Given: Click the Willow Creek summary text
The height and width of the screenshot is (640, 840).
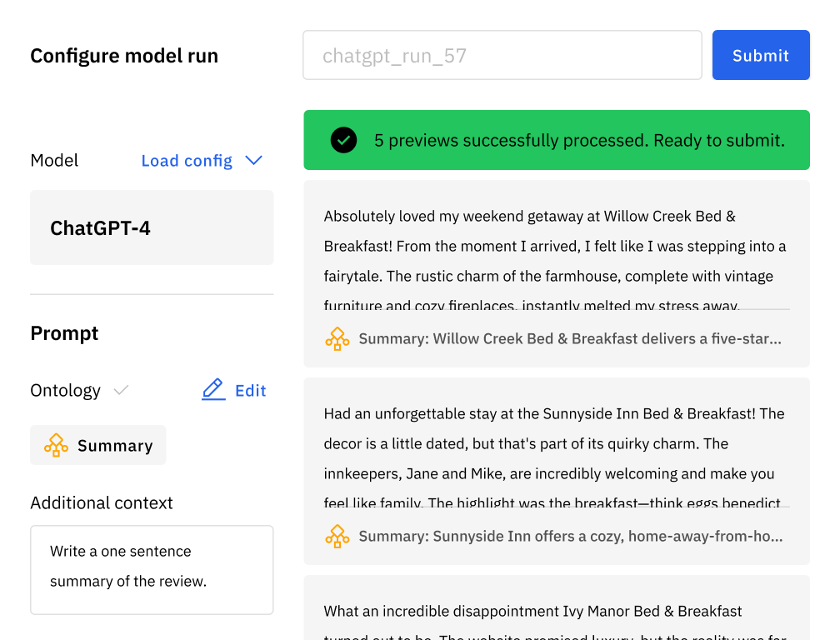Looking at the screenshot, I should point(570,338).
